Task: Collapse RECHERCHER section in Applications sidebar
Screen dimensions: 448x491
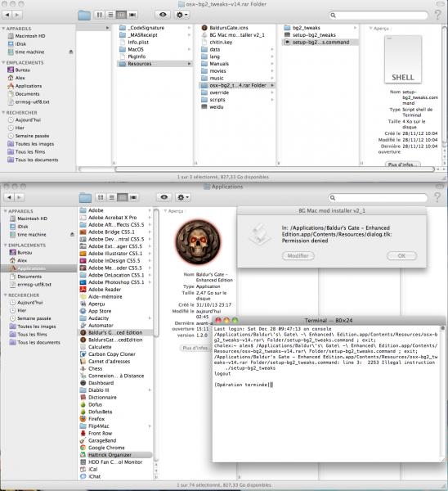Action: click(x=6, y=295)
